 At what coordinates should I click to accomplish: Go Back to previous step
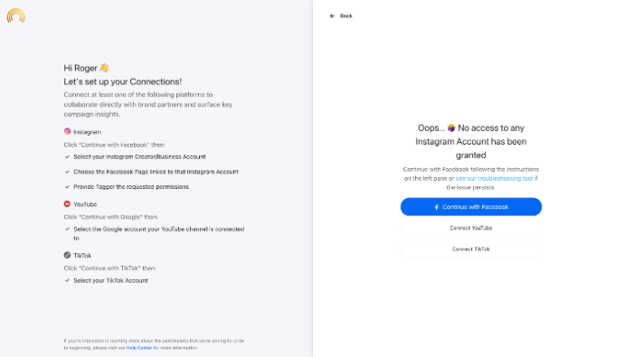coord(341,16)
